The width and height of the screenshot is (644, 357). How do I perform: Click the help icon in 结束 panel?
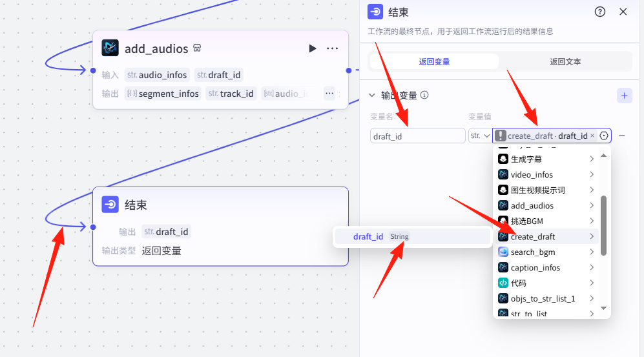point(600,12)
